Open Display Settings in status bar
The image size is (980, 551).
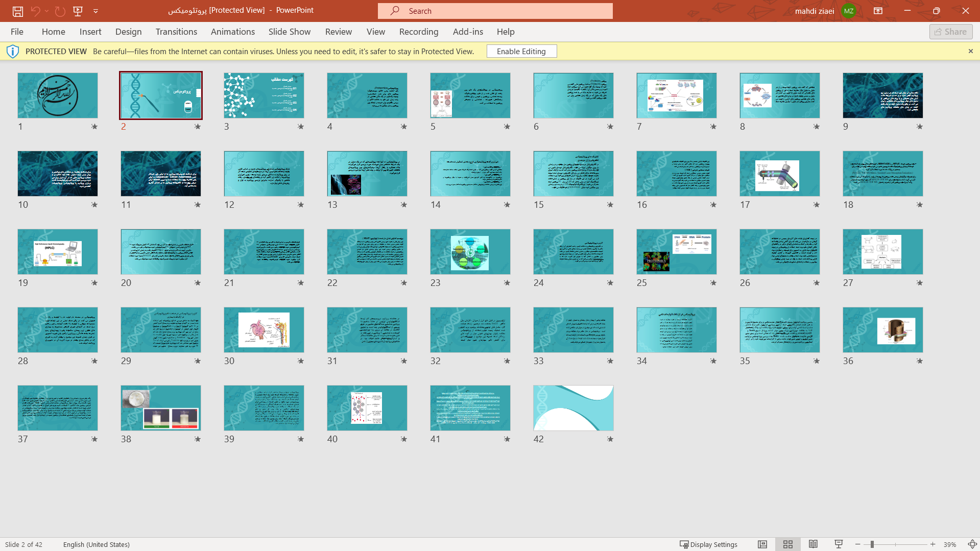[x=708, y=544]
